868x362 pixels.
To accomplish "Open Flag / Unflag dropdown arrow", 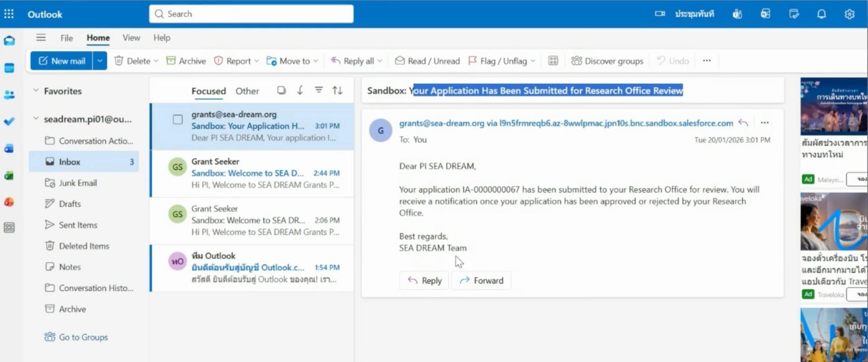I will [x=533, y=61].
